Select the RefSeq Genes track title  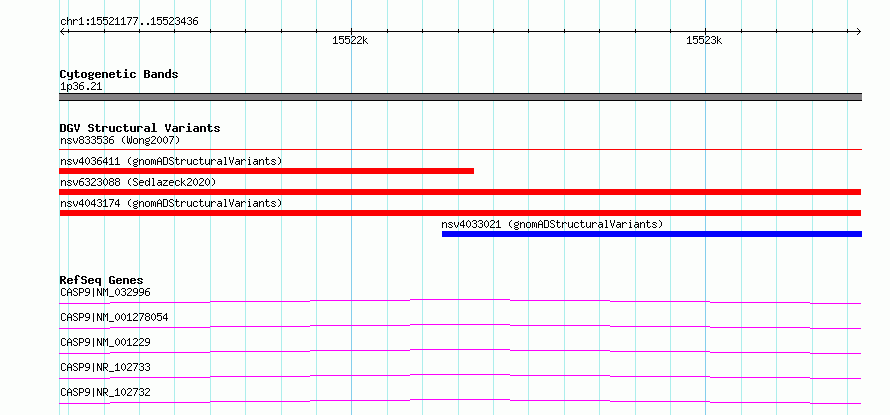(x=102, y=280)
